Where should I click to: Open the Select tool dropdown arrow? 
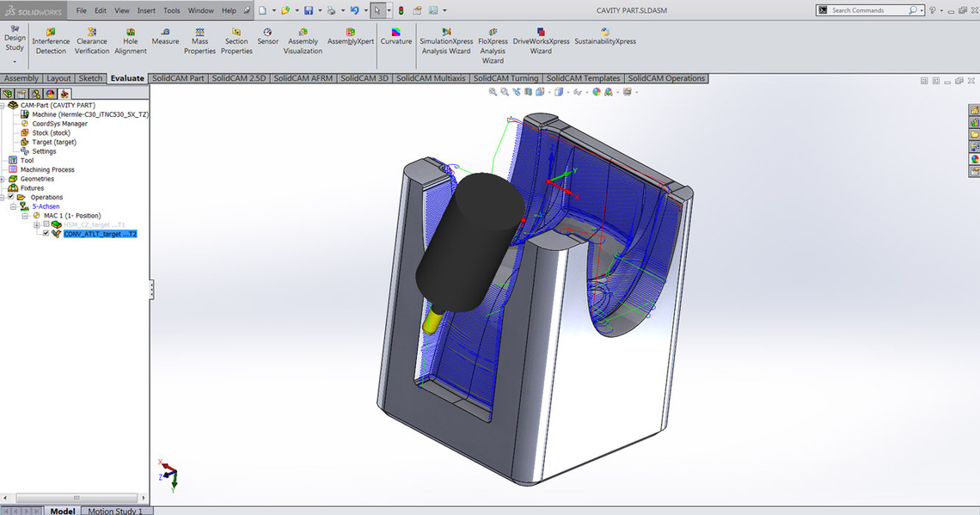coord(388,10)
